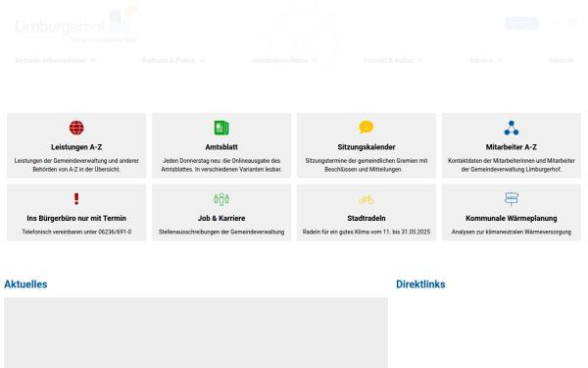
Task: Open the Intranet menu item
Action: pos(561,60)
